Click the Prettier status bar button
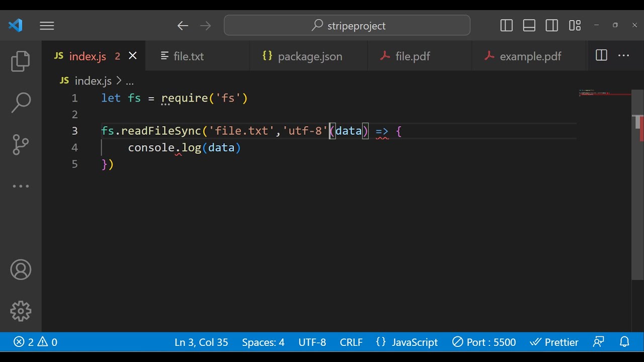 (x=554, y=342)
